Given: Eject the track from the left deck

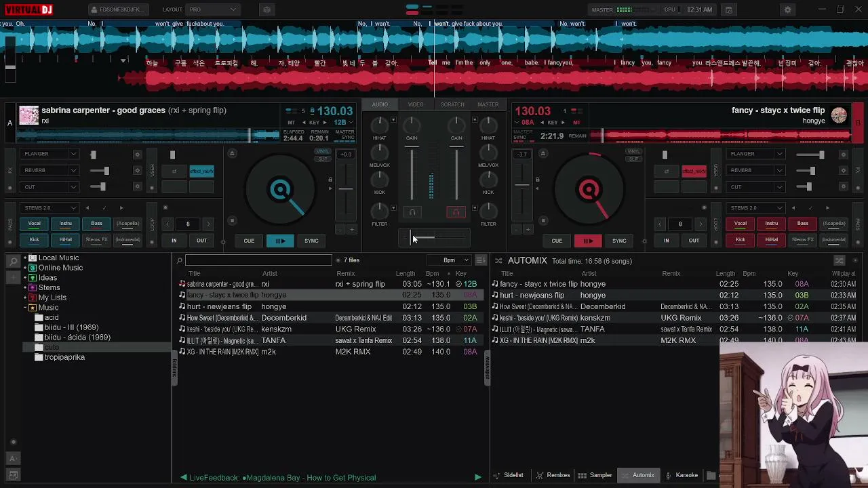Looking at the screenshot, I should click(x=232, y=154).
